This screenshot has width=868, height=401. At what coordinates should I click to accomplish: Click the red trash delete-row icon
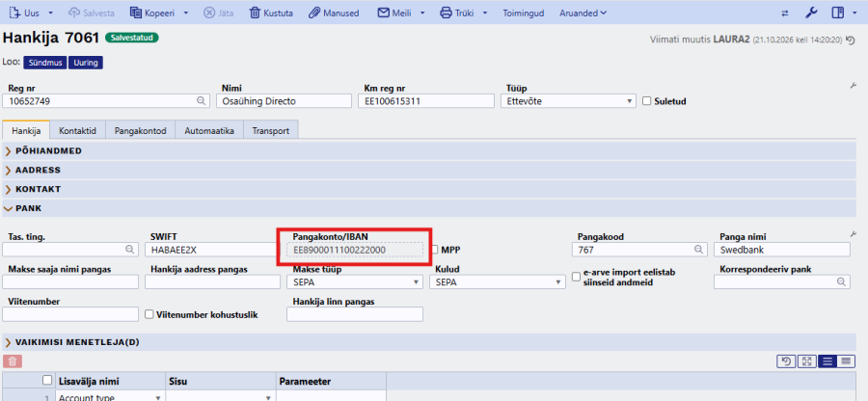[x=13, y=361]
